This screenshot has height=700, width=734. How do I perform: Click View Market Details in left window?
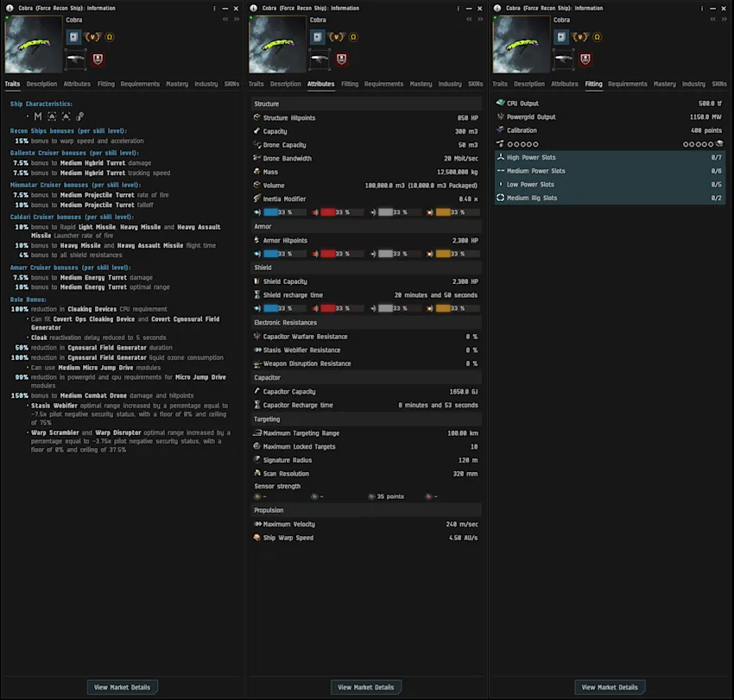pyautogui.click(x=122, y=687)
